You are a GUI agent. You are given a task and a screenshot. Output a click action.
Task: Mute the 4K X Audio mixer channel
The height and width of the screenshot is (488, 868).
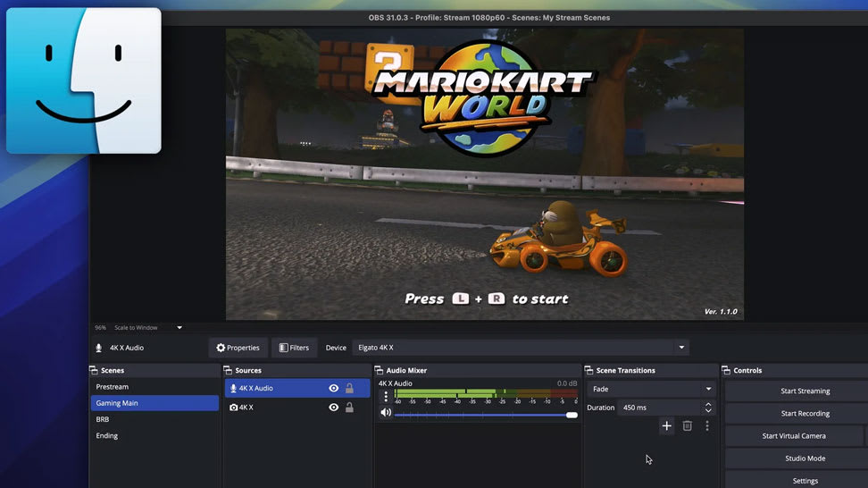click(386, 413)
